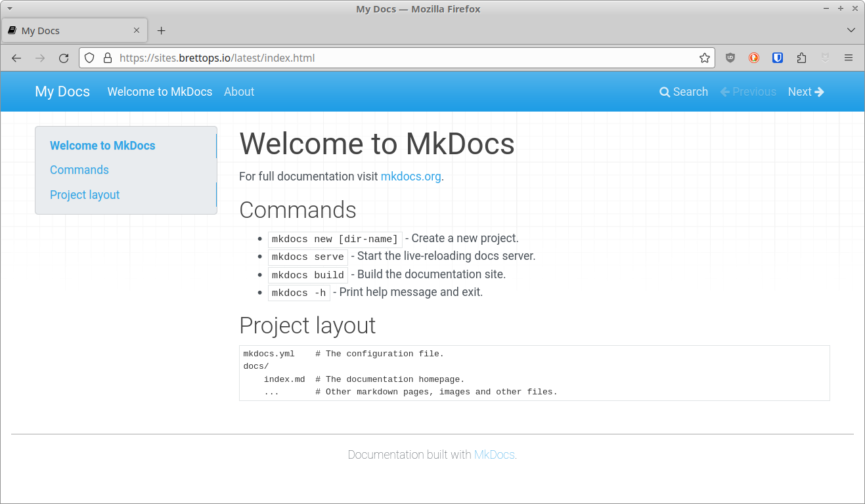
Task: Open the Bitwarden extension icon
Action: [x=778, y=58]
